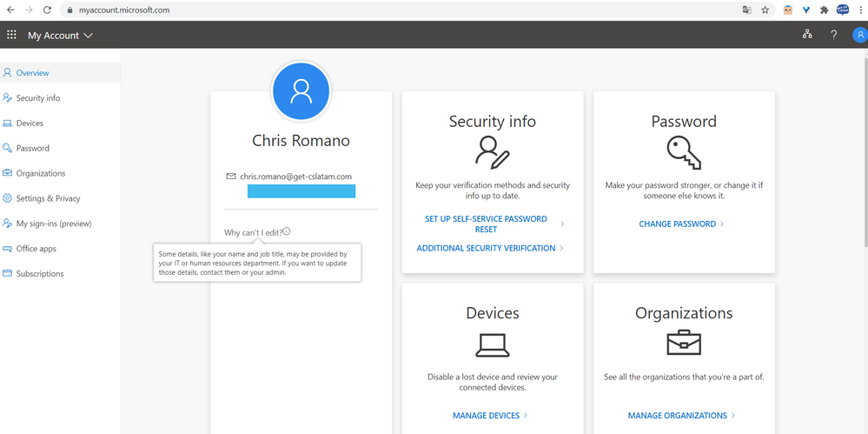This screenshot has width=868, height=434.
Task: Open the app launcher grid icon
Action: coord(11,35)
